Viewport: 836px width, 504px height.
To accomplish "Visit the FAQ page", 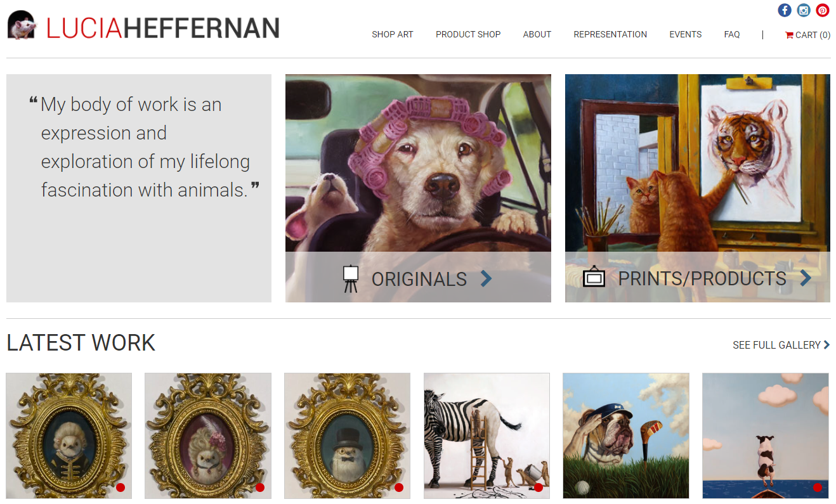I will click(x=731, y=35).
